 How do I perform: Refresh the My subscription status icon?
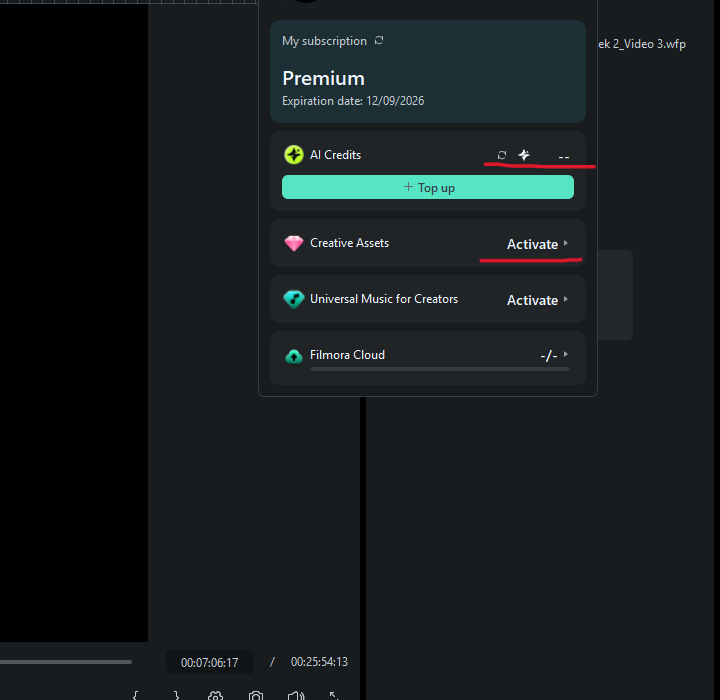379,40
